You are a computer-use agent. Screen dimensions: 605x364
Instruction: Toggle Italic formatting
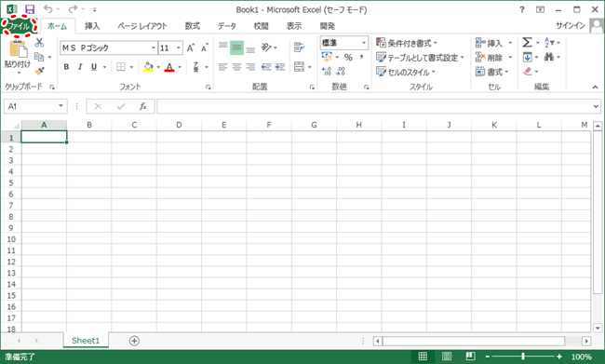pyautogui.click(x=80, y=67)
